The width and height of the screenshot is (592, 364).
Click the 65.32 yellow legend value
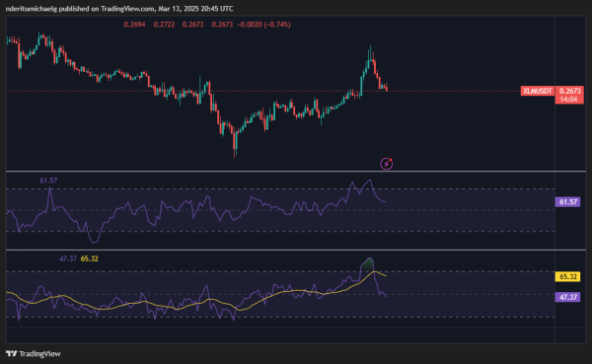pos(90,258)
